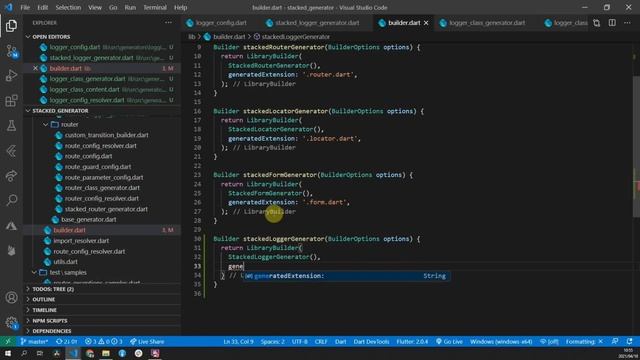Open Windows Start menu
This screenshot has height=360, width=640.
click(8, 353)
